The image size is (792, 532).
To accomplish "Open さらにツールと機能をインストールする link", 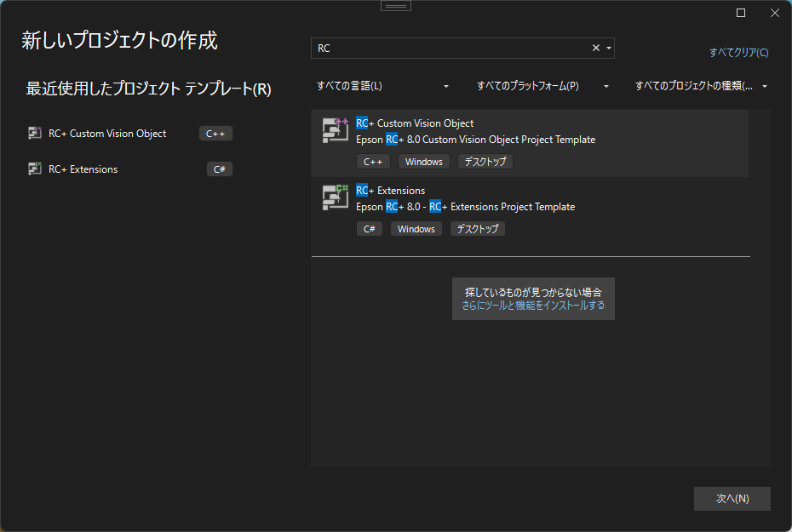I will click(x=533, y=305).
